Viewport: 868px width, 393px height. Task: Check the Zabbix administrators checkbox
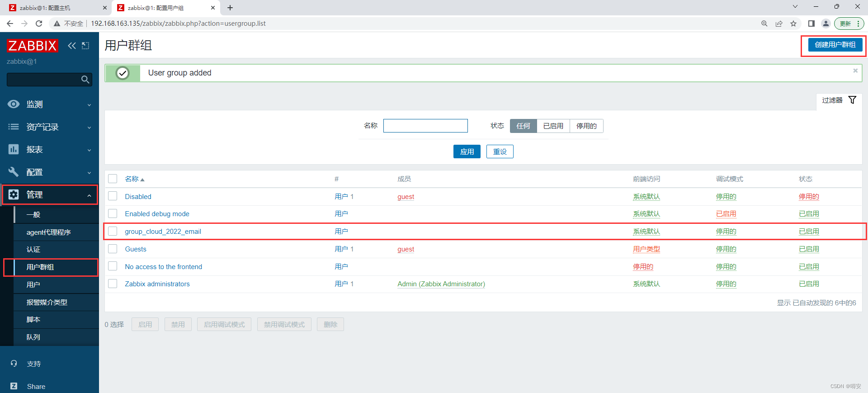113,284
